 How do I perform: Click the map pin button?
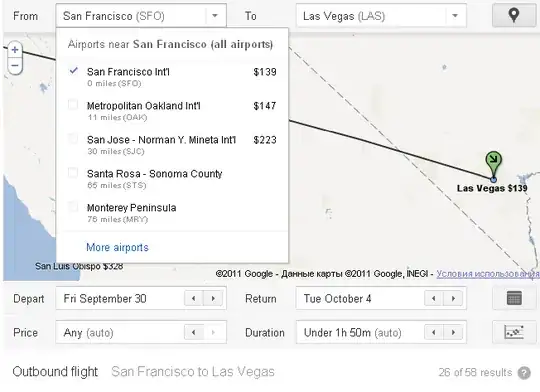[x=514, y=16]
